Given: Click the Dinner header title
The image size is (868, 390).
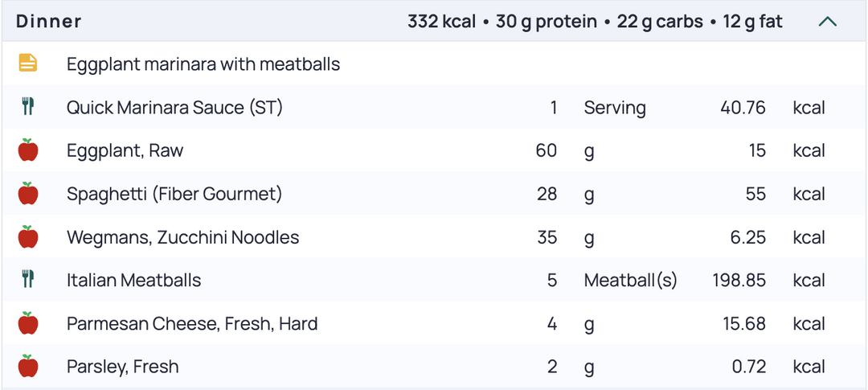Looking at the screenshot, I should [x=49, y=22].
